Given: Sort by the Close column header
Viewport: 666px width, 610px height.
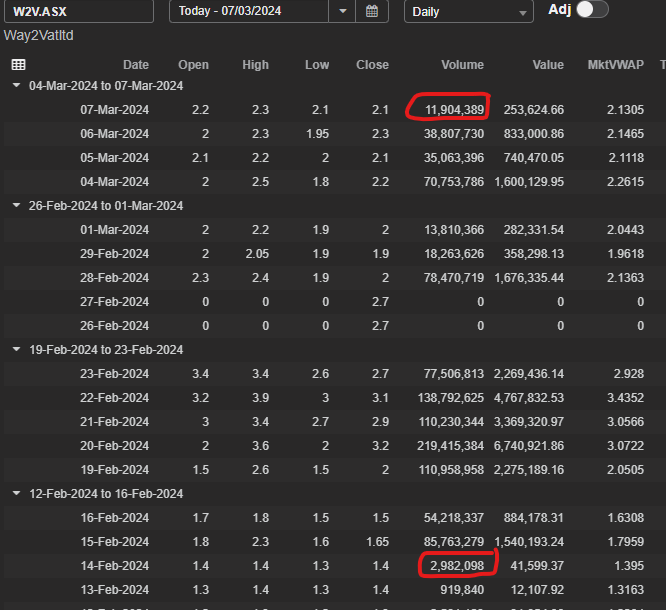Looking at the screenshot, I should (x=372, y=65).
